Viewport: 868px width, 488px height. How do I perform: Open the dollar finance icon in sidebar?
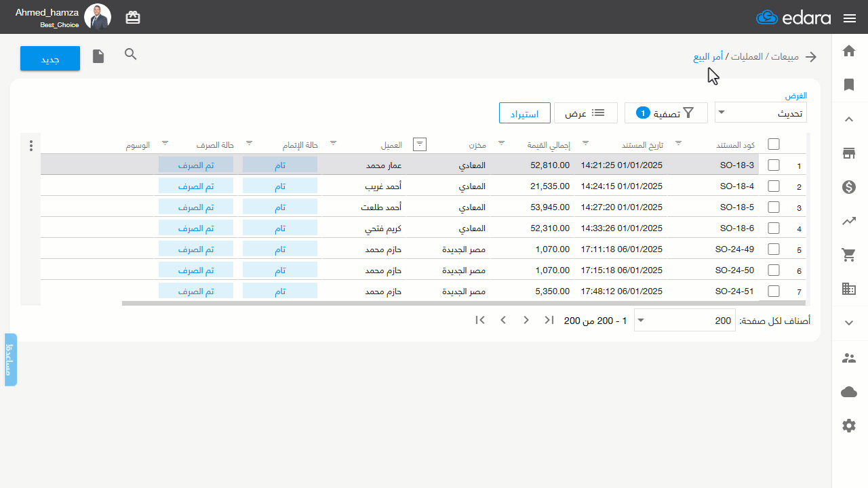click(849, 187)
